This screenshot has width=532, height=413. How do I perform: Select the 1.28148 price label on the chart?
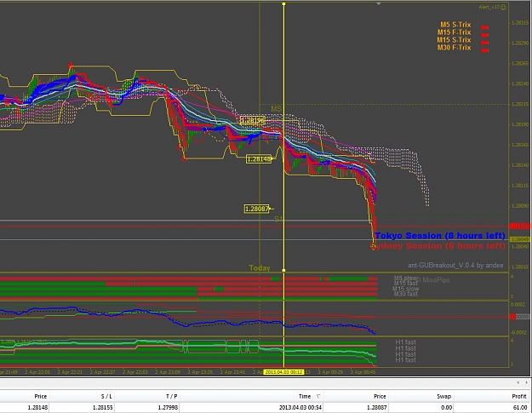tap(259, 159)
